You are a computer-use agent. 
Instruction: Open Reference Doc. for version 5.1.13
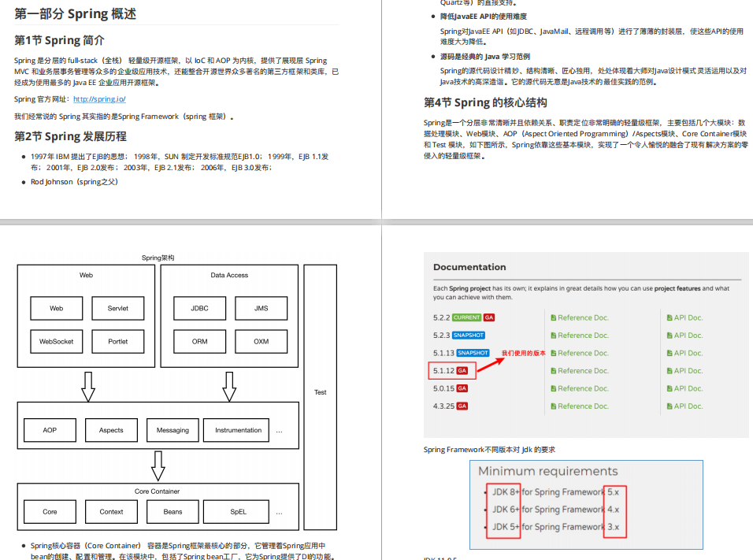tap(583, 353)
